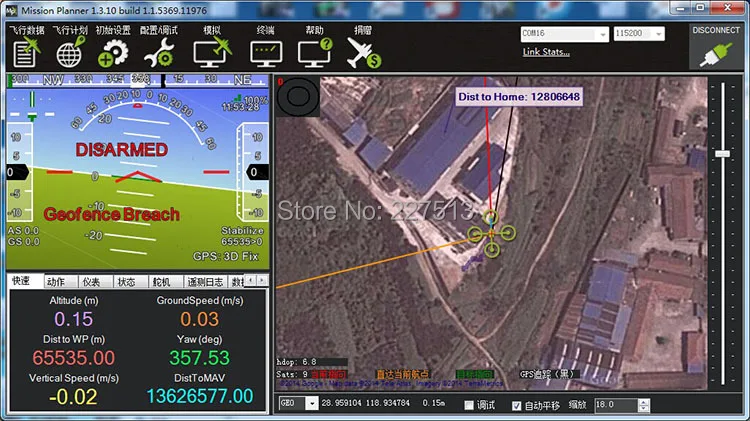Click the tab strip right scroll arrow

click(x=262, y=280)
